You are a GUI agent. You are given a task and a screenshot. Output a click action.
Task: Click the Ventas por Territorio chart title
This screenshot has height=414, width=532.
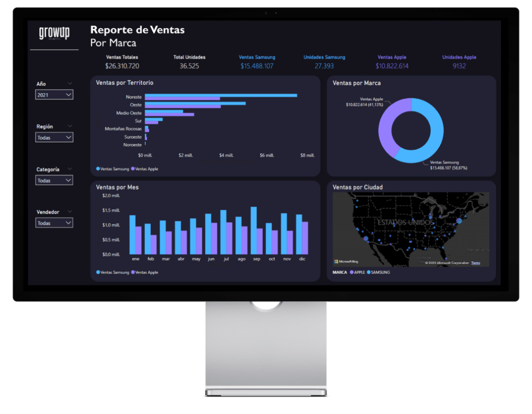point(125,83)
